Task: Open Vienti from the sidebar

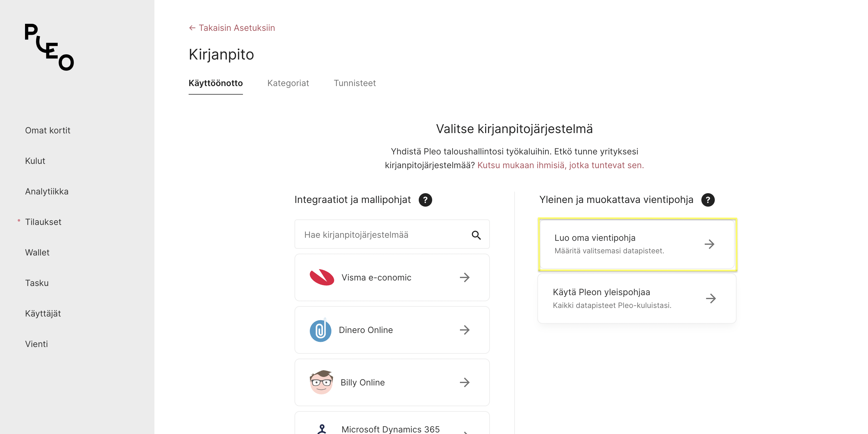Action: 36,344
